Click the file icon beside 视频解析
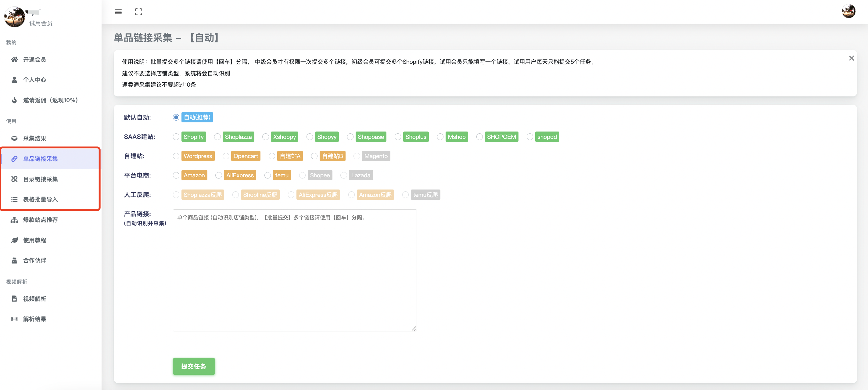 [x=14, y=299]
